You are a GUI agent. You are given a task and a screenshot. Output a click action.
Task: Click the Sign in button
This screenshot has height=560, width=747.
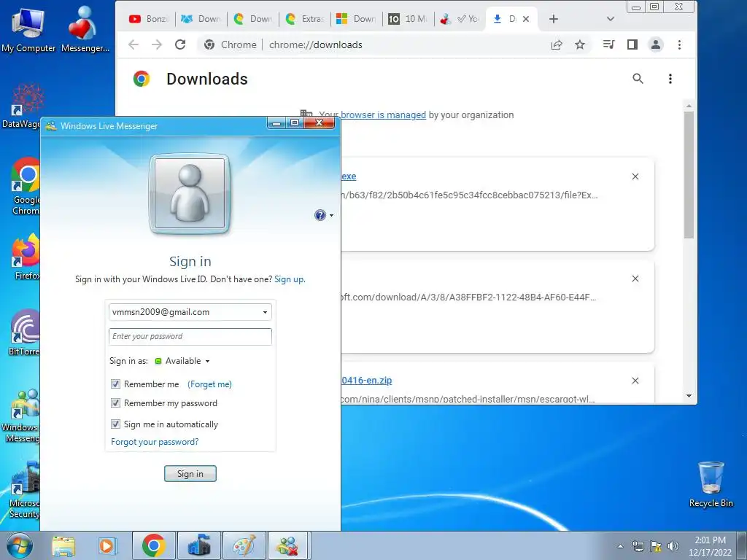coord(190,474)
